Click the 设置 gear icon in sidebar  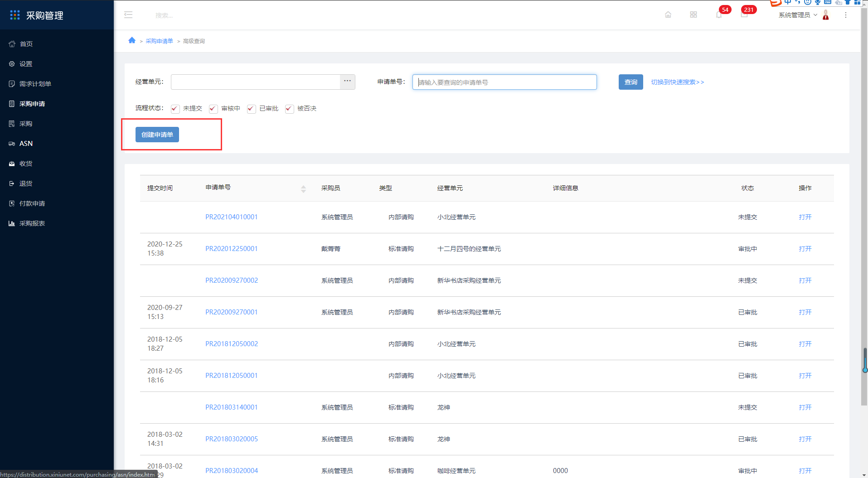coord(12,64)
